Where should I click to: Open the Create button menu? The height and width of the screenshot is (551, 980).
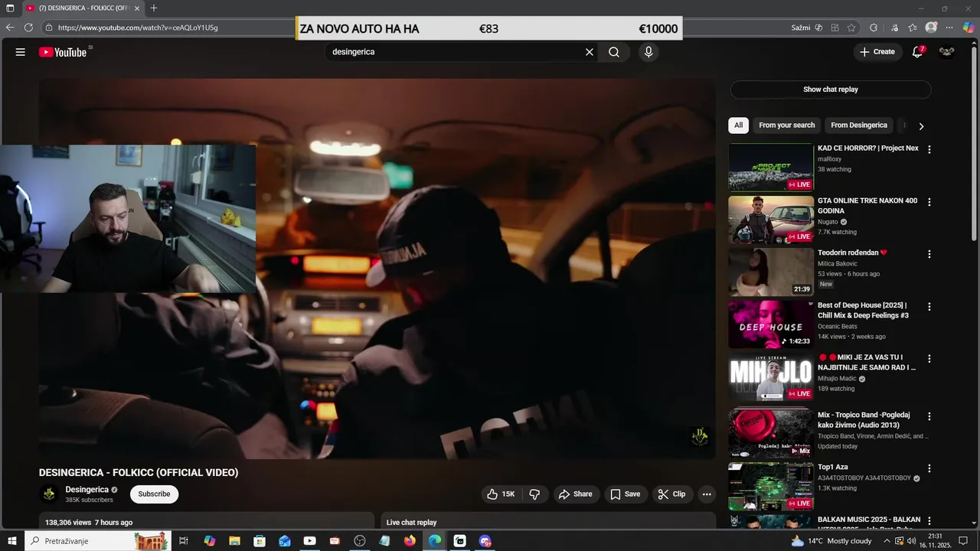pos(877,52)
